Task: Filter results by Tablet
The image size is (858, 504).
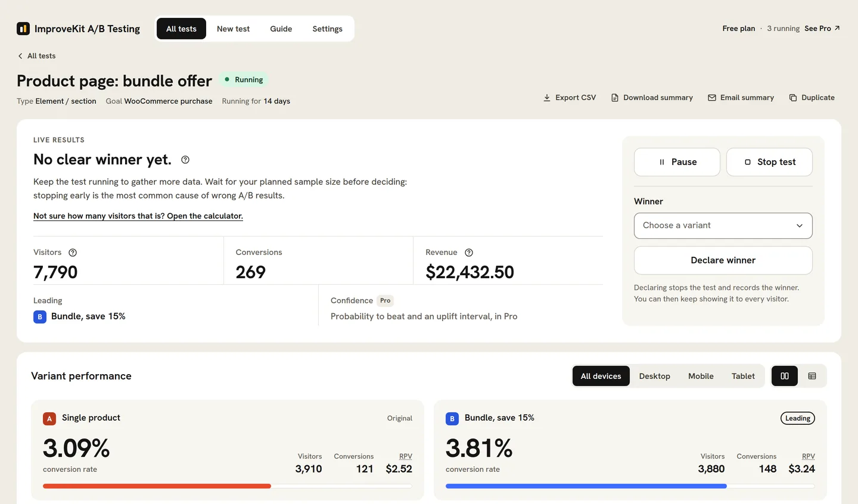Action: coord(743,376)
